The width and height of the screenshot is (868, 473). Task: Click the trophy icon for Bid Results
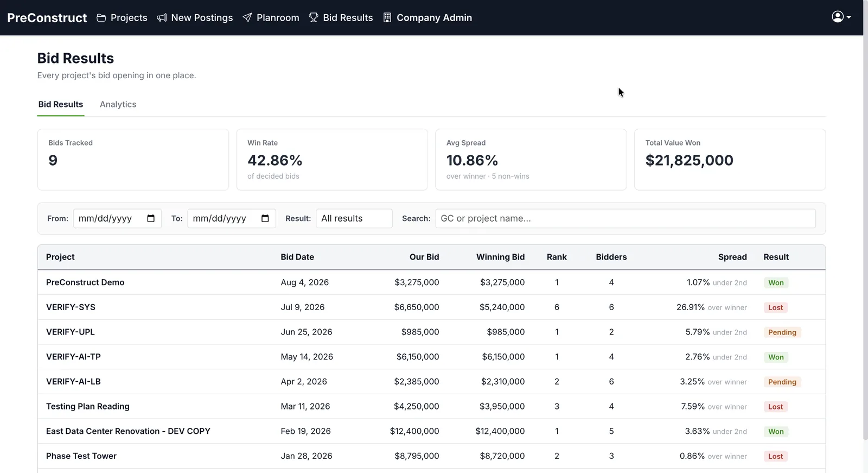pyautogui.click(x=314, y=18)
